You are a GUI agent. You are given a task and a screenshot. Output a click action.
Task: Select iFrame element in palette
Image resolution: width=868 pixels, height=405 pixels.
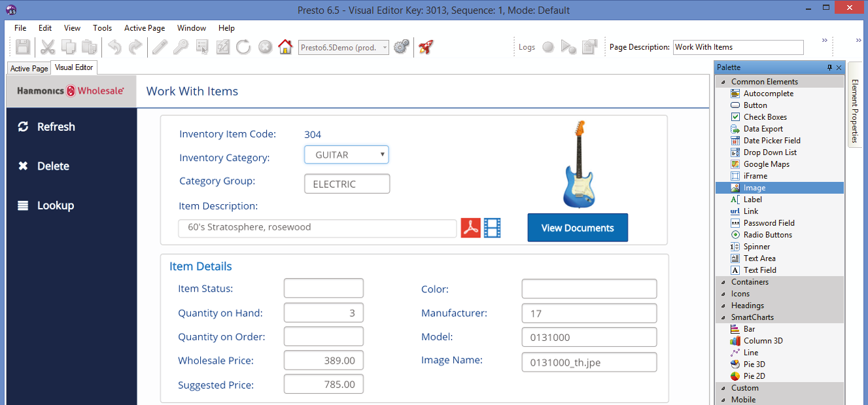click(755, 176)
